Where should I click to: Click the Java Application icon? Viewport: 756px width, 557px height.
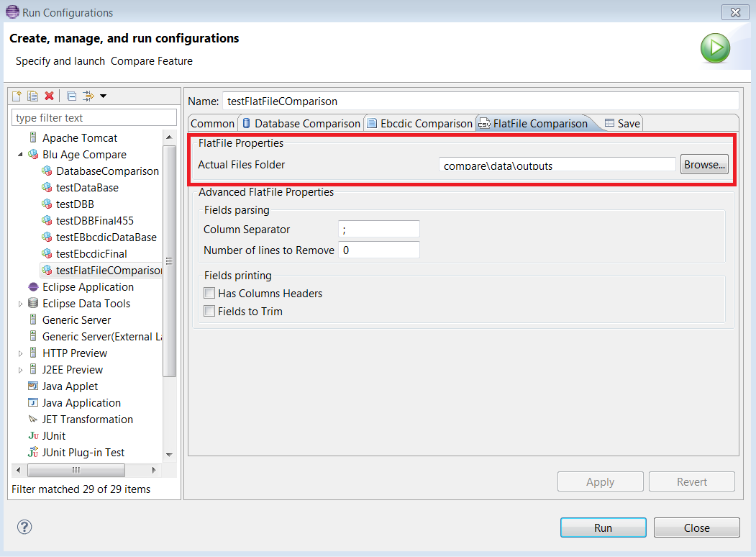(33, 402)
